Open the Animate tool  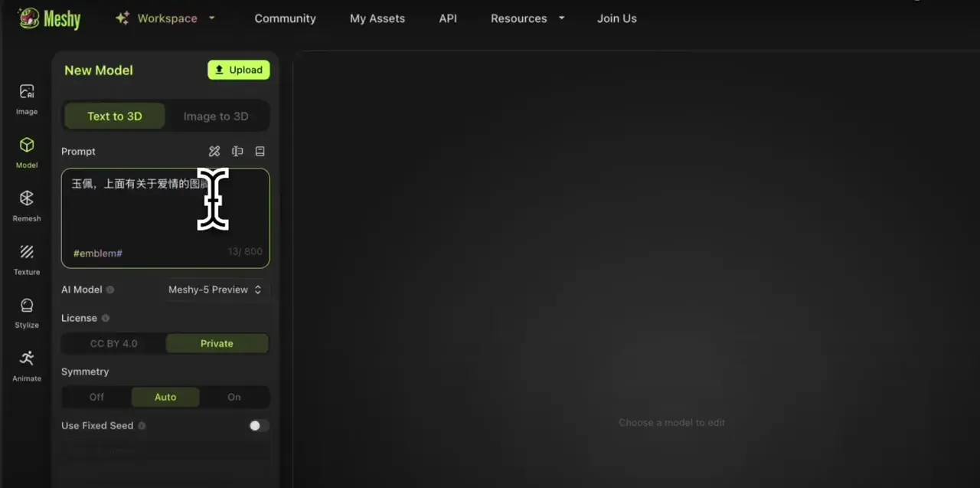[x=26, y=364]
